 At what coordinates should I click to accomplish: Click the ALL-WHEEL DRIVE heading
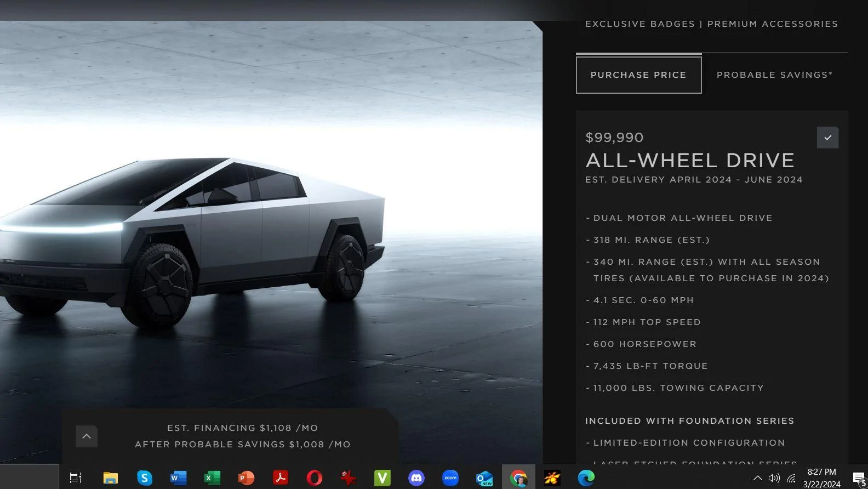[690, 160]
